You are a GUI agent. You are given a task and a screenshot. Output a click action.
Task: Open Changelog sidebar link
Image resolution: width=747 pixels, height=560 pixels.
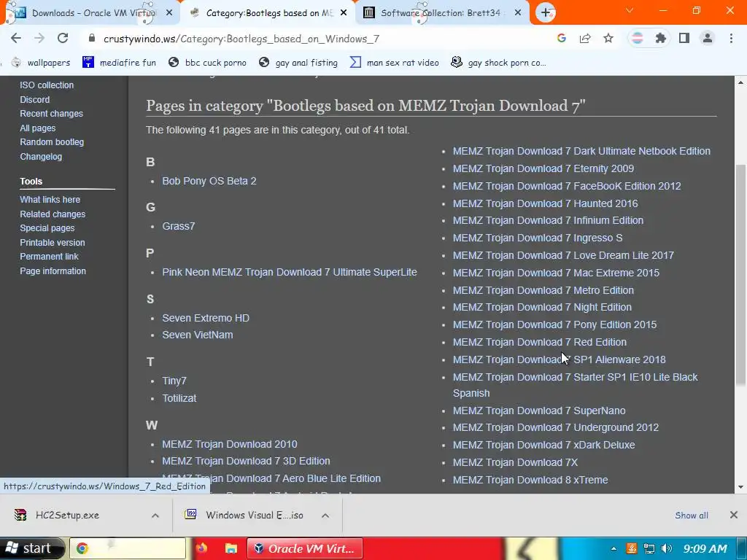(x=41, y=157)
